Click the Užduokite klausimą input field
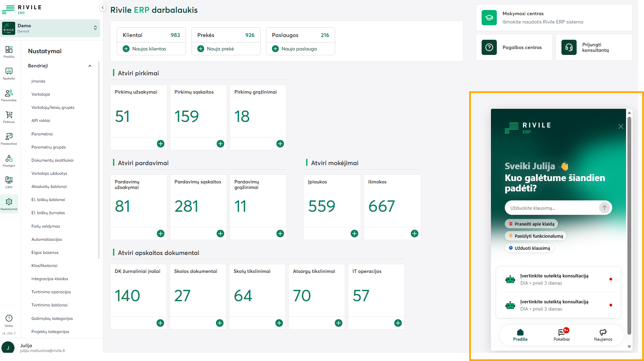644x361 pixels. (551, 208)
